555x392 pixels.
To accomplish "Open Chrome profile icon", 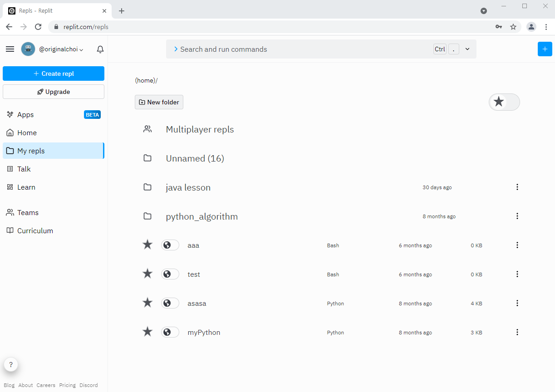I will 531,27.
